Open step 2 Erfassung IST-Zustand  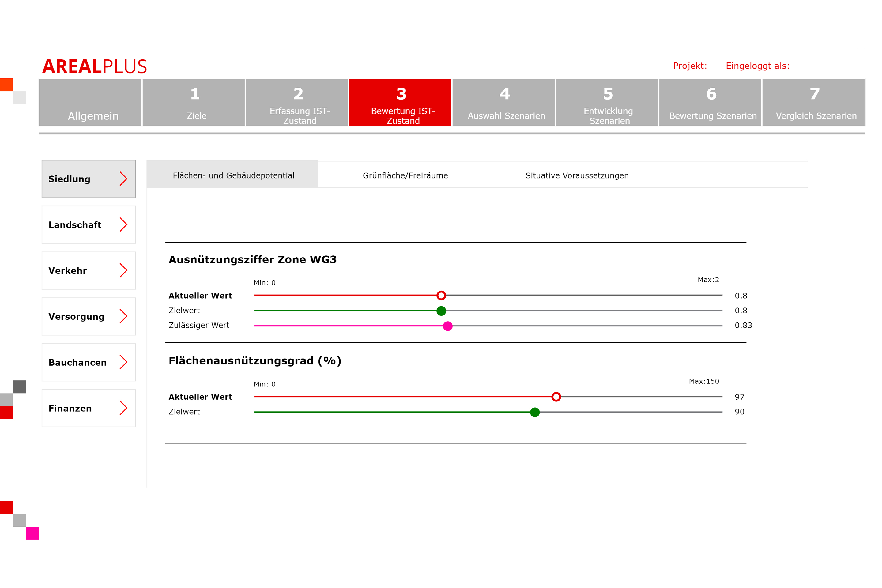(x=297, y=102)
